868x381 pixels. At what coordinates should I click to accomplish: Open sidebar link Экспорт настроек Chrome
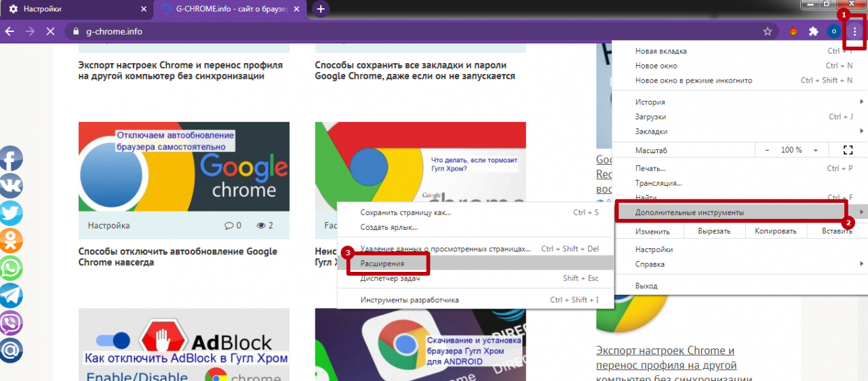tap(674, 364)
